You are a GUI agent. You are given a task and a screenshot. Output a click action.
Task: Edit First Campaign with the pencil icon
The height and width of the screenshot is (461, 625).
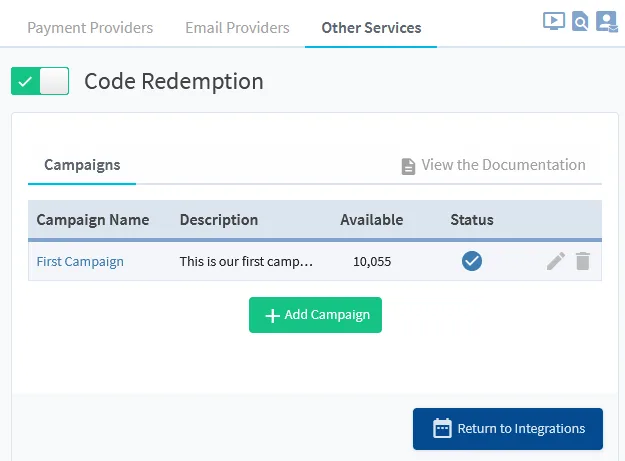[556, 261]
